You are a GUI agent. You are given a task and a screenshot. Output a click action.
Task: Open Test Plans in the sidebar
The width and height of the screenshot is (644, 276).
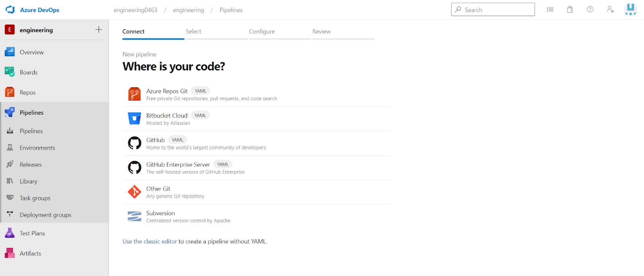coord(54,233)
